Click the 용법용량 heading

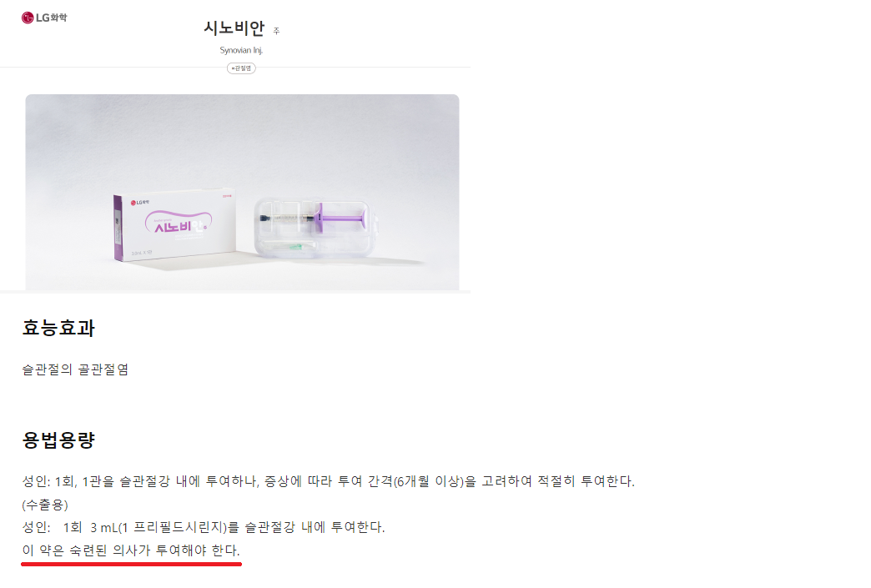click(x=58, y=440)
